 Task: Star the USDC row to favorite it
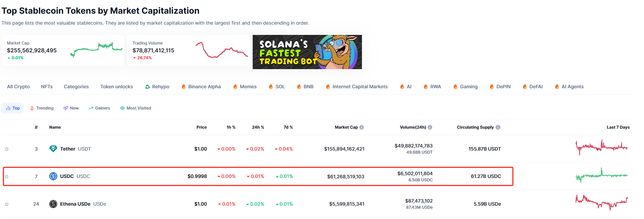6,176
